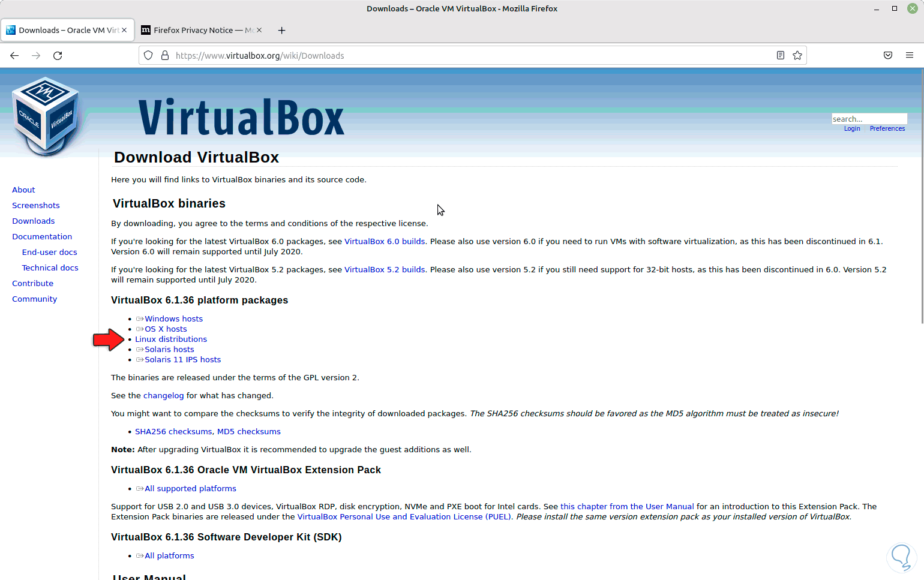Click the Login link
The image size is (924, 580).
(x=852, y=128)
